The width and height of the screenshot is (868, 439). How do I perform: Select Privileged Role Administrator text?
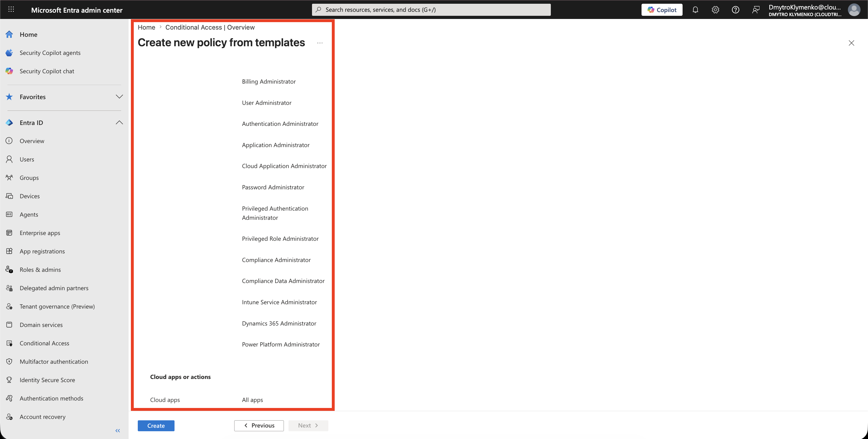(280, 239)
